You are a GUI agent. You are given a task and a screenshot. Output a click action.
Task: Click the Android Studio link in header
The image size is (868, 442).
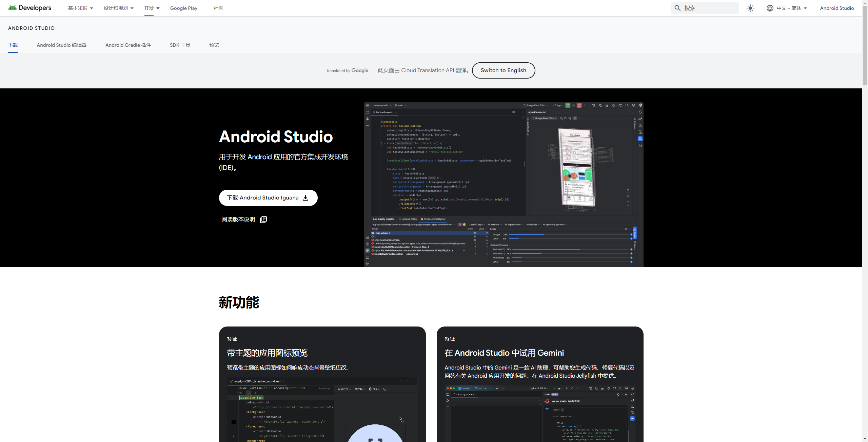[837, 8]
